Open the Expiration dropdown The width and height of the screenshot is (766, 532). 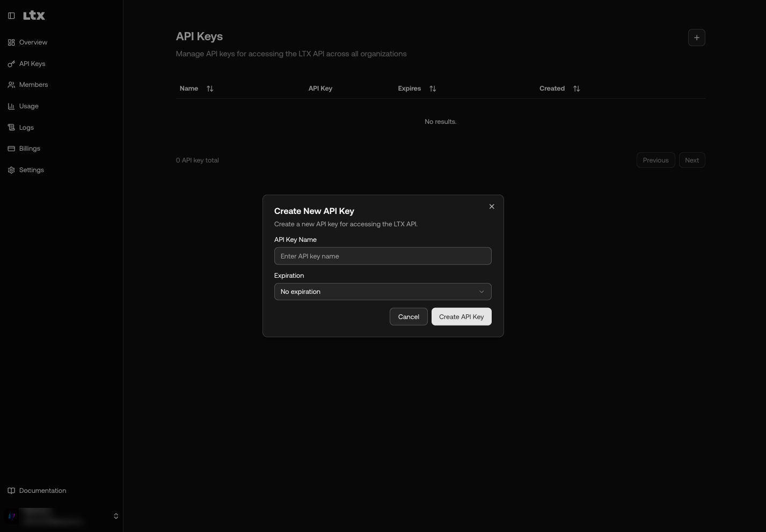382,292
